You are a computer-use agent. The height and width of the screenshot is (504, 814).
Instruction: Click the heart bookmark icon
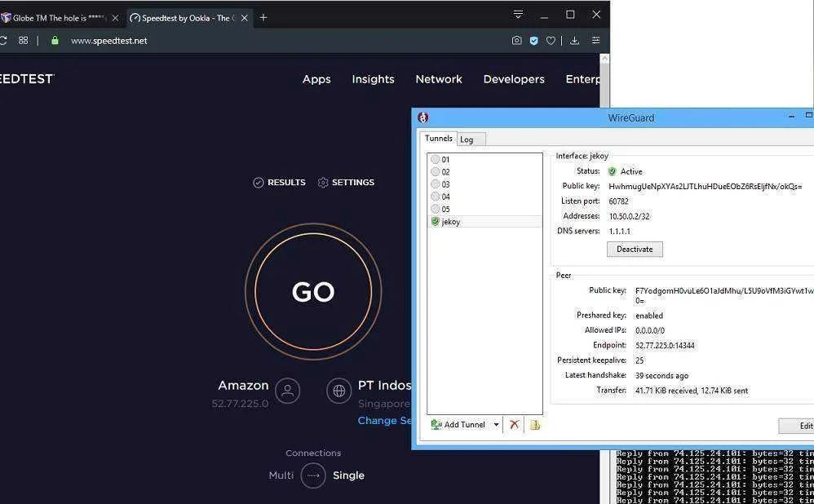[x=551, y=41]
